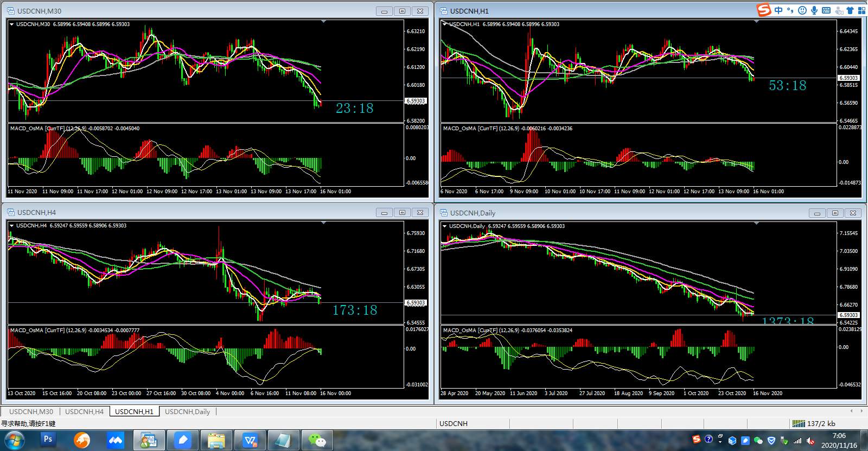This screenshot has width=868, height=451.
Task: Click the Daily chart window icon
Action: (x=443, y=213)
